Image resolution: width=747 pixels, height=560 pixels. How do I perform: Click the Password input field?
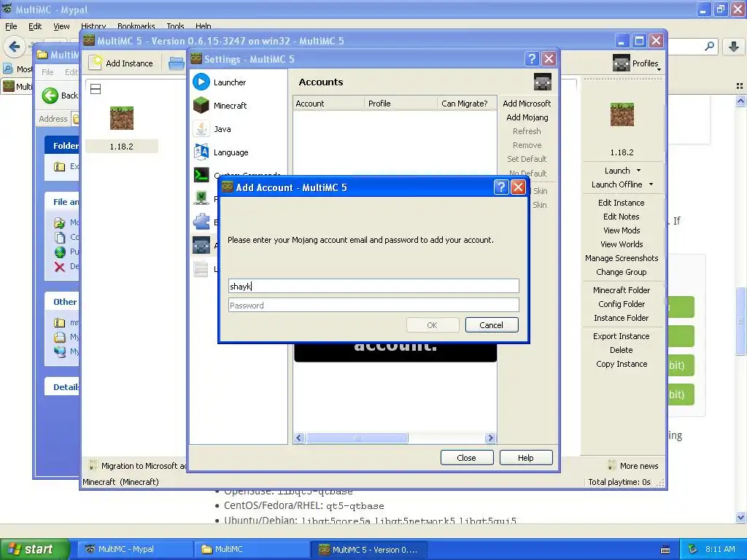pos(373,306)
